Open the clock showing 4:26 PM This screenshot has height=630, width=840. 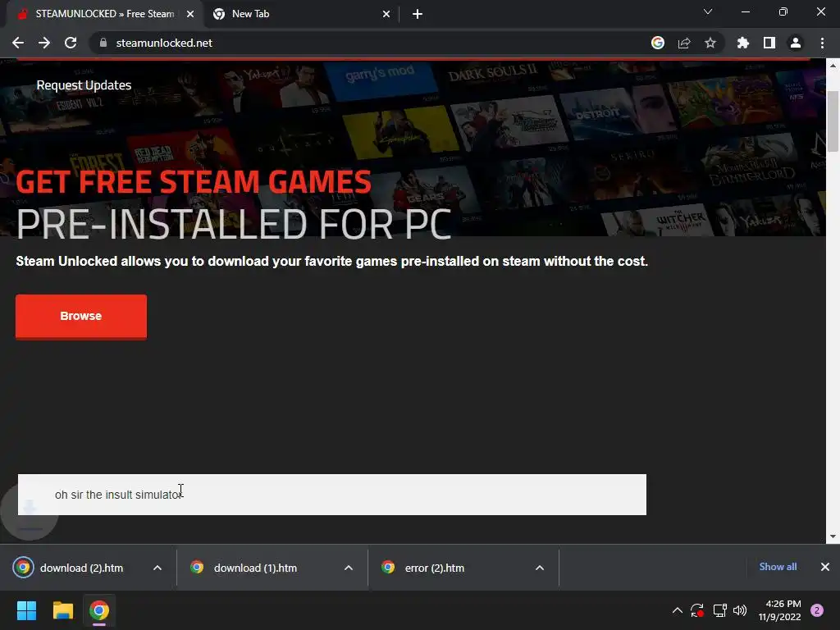coord(780,610)
